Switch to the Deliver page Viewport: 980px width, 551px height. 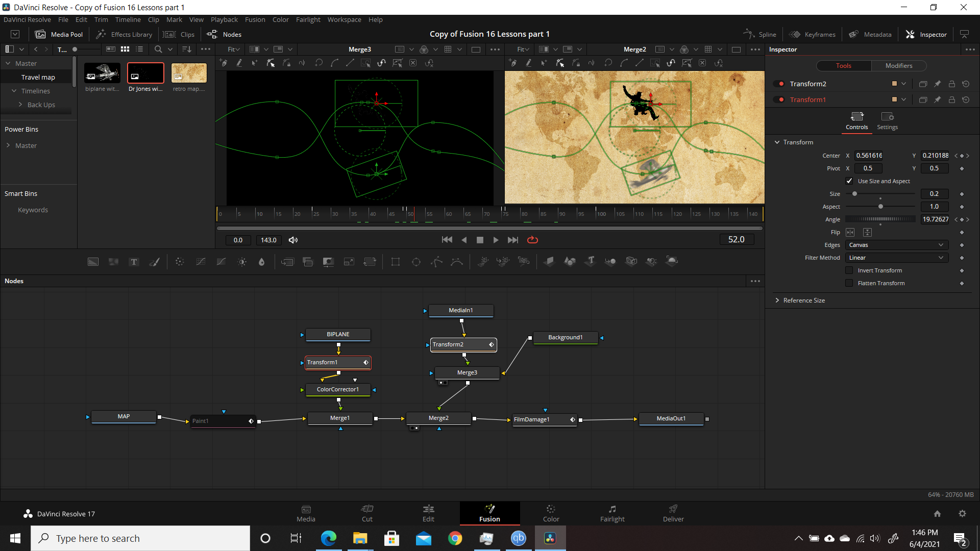pos(673,513)
